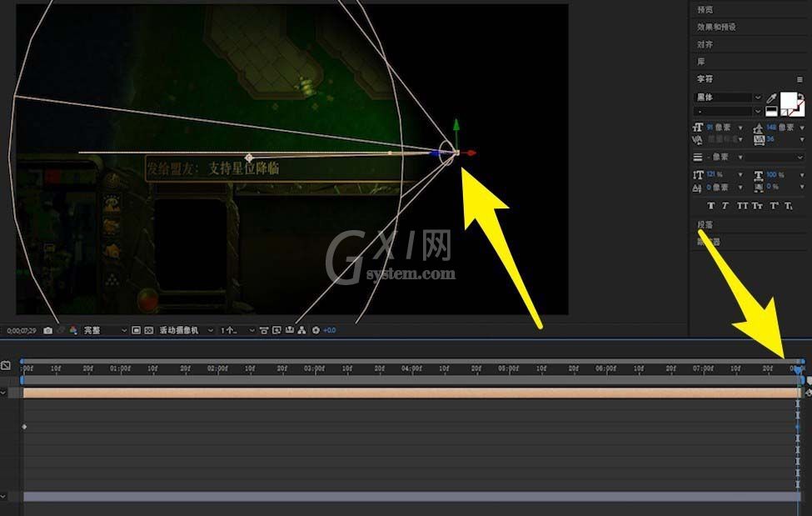Click the exposure value +0.0
The width and height of the screenshot is (812, 516).
pyautogui.click(x=330, y=330)
